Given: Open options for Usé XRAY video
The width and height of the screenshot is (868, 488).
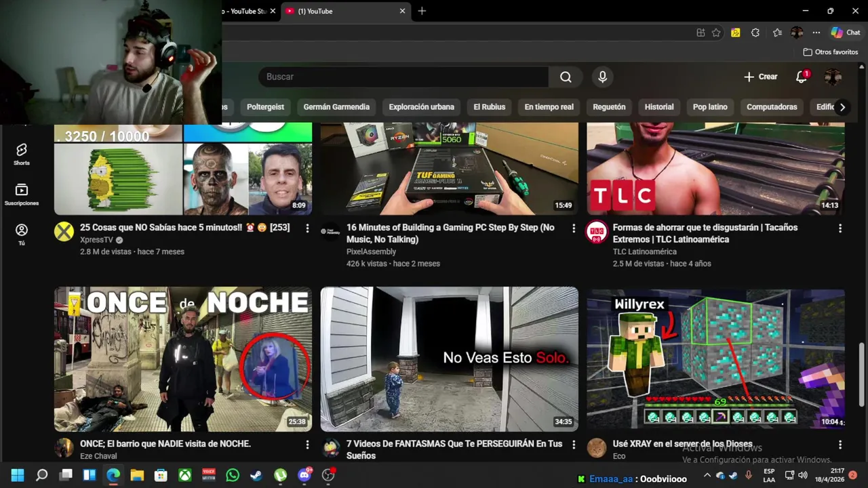Looking at the screenshot, I should click(x=840, y=445).
